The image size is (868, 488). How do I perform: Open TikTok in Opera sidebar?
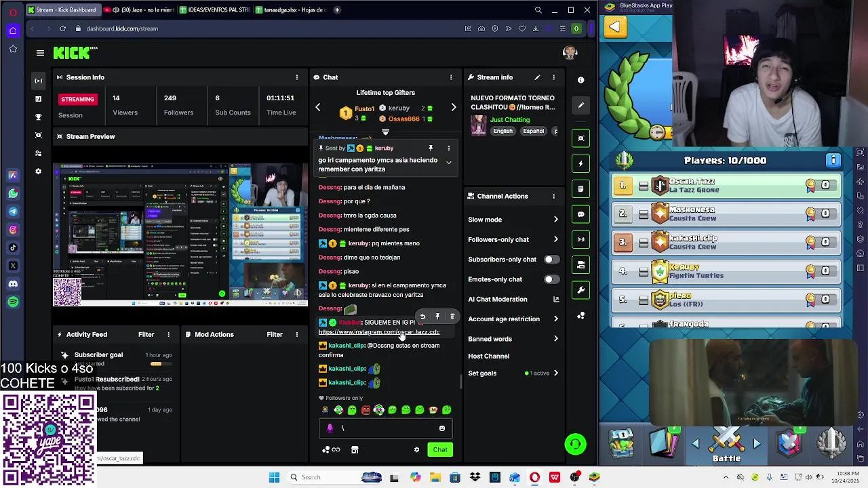[13, 248]
